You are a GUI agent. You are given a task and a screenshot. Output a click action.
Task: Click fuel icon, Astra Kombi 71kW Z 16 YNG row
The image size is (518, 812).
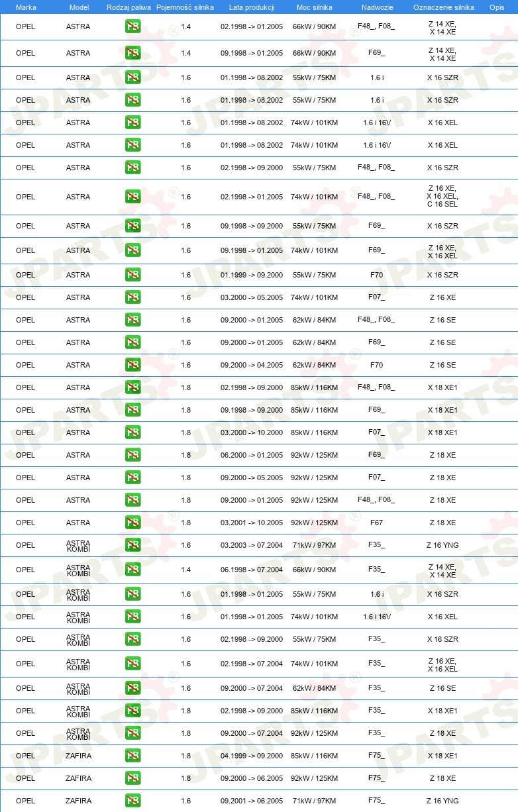coord(132,545)
